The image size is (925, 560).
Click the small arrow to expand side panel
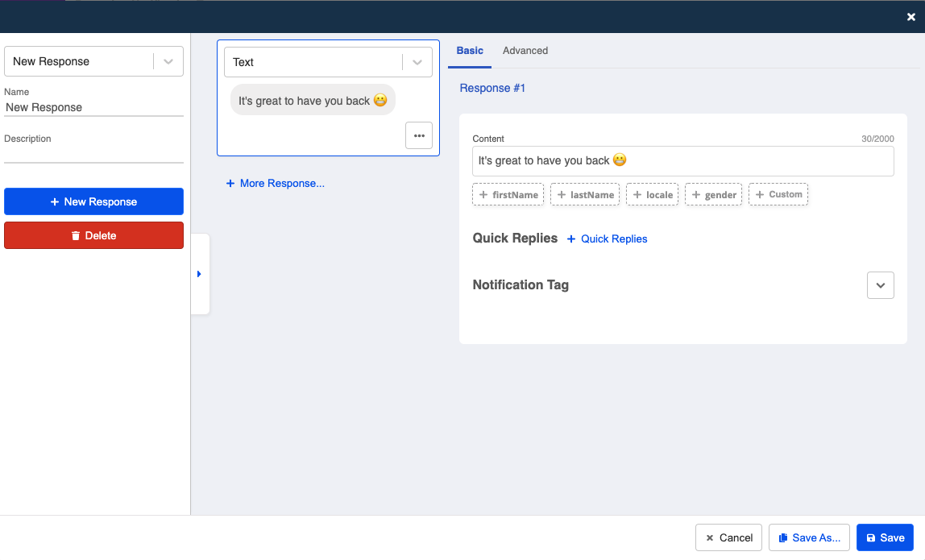[x=199, y=274]
